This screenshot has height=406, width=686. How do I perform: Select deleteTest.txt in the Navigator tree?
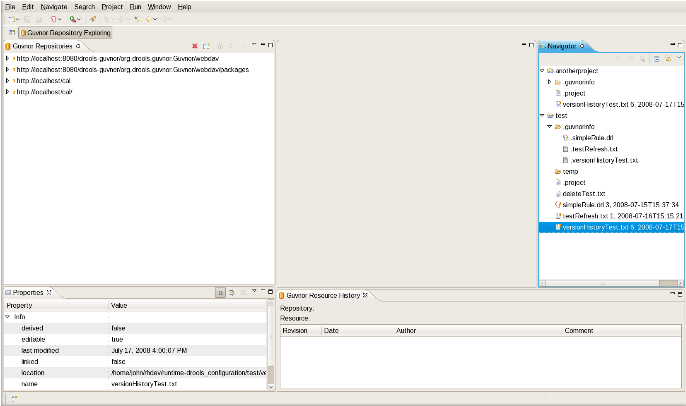click(x=584, y=193)
